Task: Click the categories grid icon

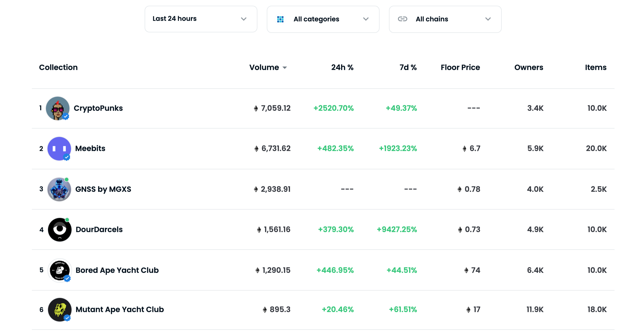Action: coord(280,19)
